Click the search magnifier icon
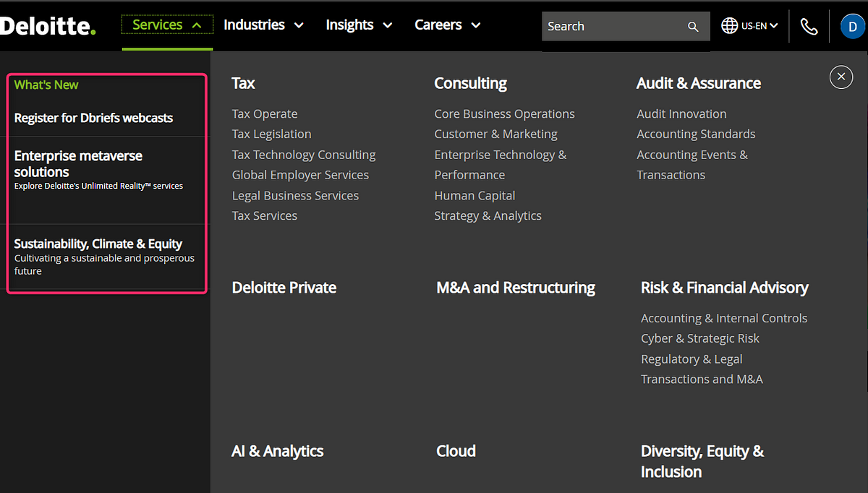 click(693, 27)
